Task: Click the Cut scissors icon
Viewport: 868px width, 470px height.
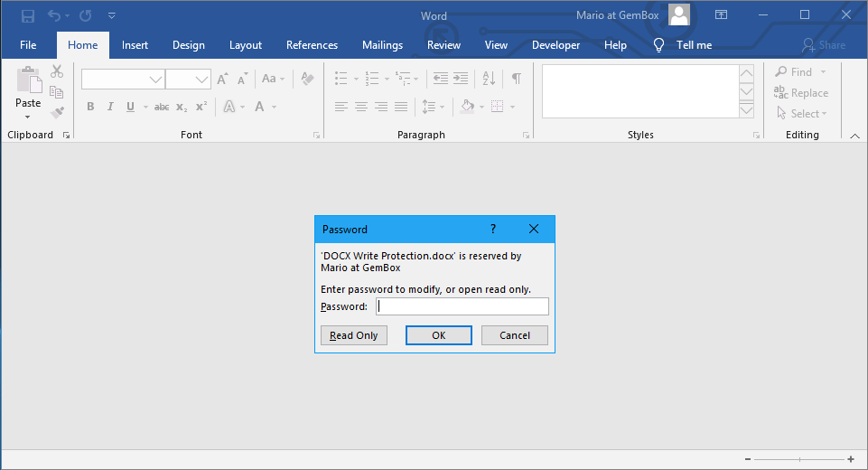Action: 58,72
